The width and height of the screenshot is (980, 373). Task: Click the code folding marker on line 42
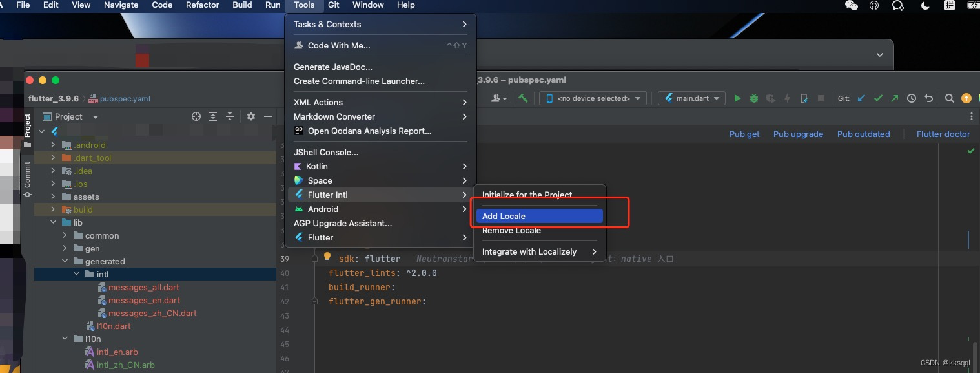(x=315, y=301)
